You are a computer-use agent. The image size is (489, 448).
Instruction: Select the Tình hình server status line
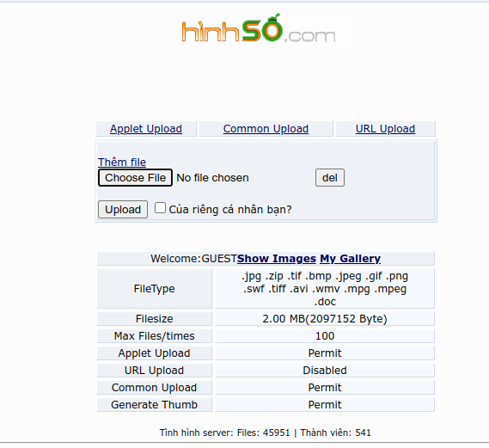(x=266, y=433)
